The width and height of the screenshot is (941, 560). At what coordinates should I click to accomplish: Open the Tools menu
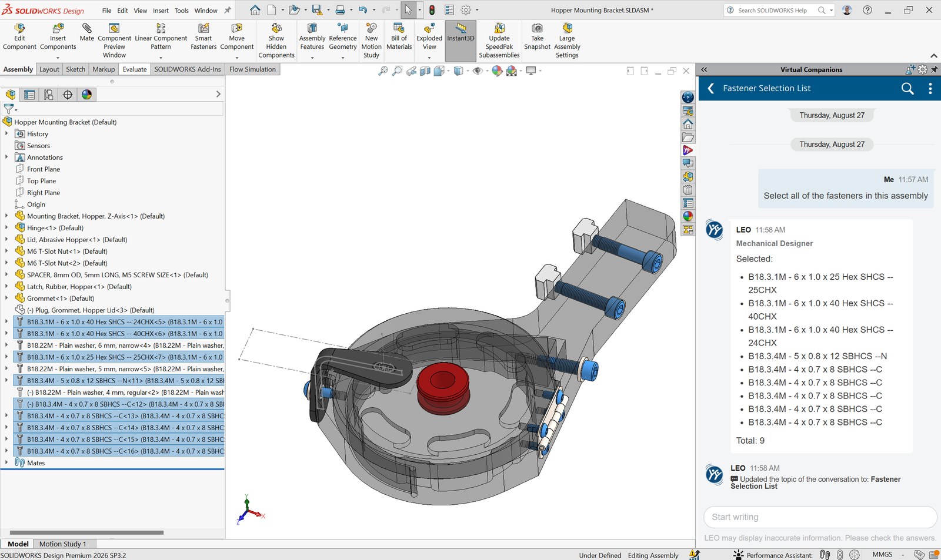click(182, 11)
